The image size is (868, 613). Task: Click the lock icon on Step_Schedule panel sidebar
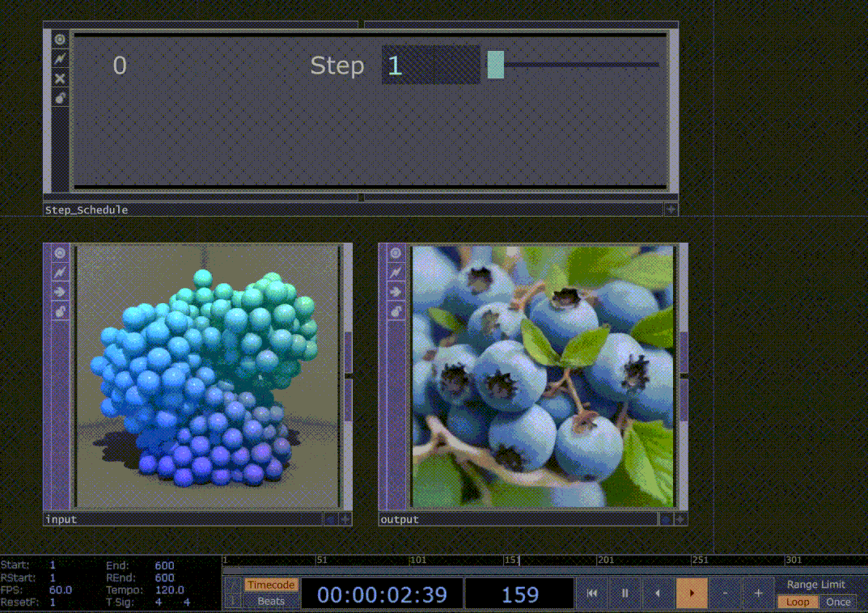[x=59, y=97]
